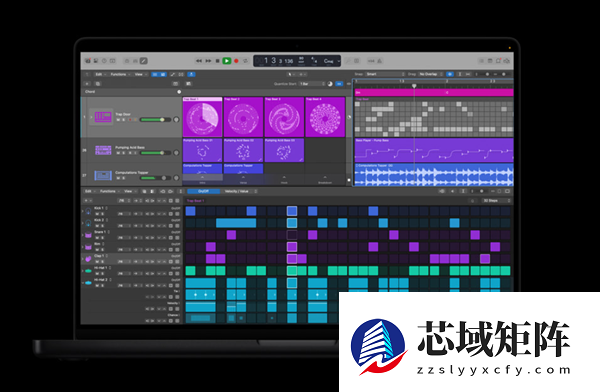Click the tuner icon in control bar
This screenshot has width=600, height=392.
[348, 61]
